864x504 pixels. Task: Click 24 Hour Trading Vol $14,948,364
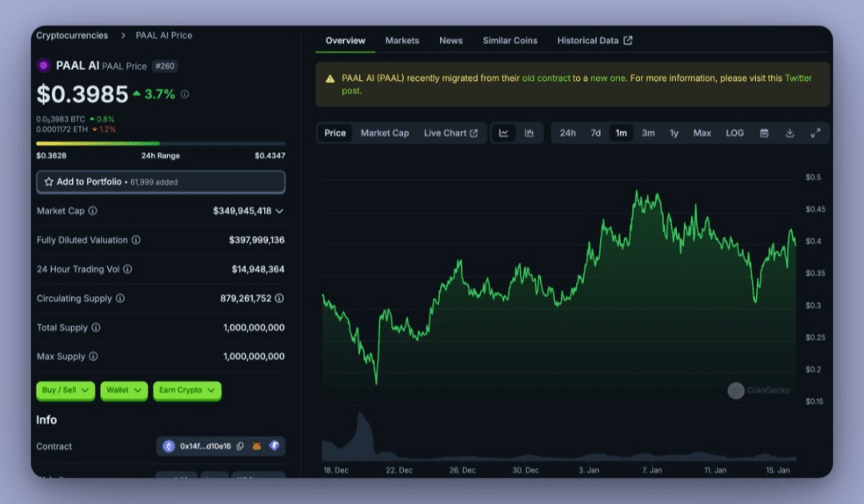(258, 270)
